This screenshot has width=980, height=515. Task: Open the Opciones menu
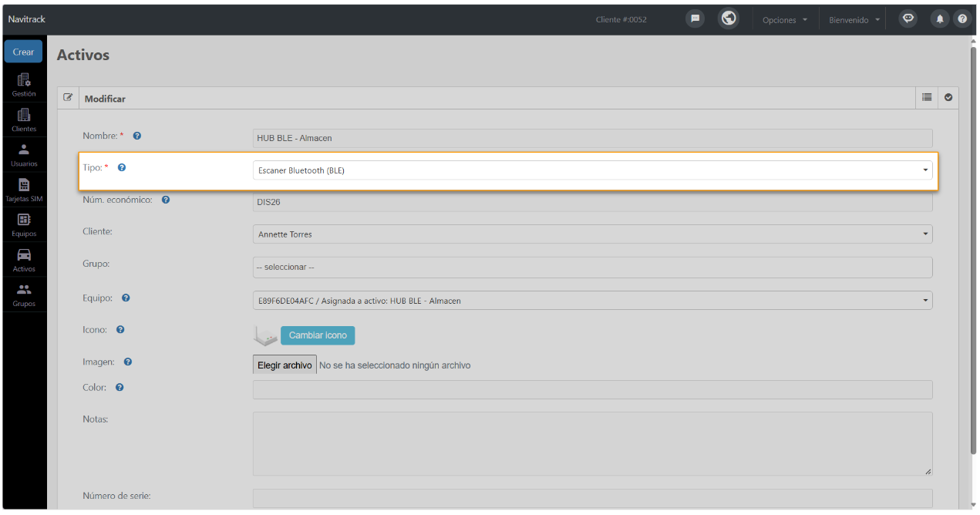pos(785,20)
